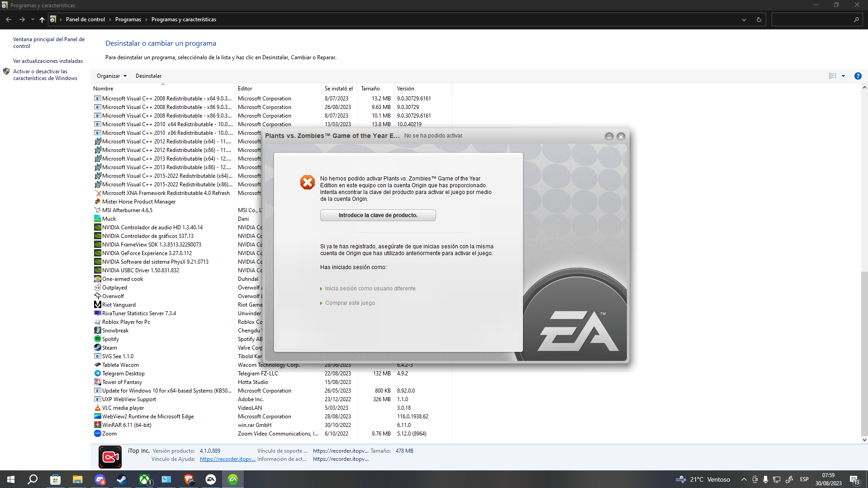The image size is (868, 488).
Task: Open Ver actualizaciones instaladas link
Action: 48,61
